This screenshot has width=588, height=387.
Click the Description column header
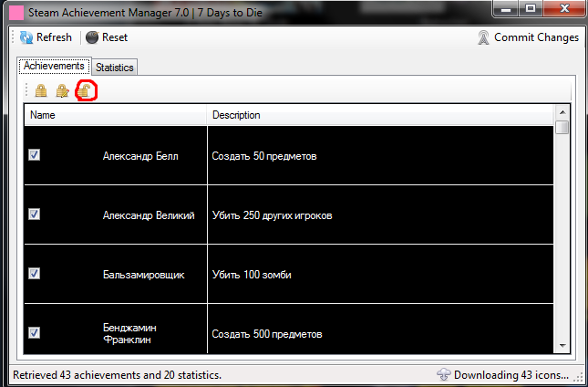pos(380,115)
